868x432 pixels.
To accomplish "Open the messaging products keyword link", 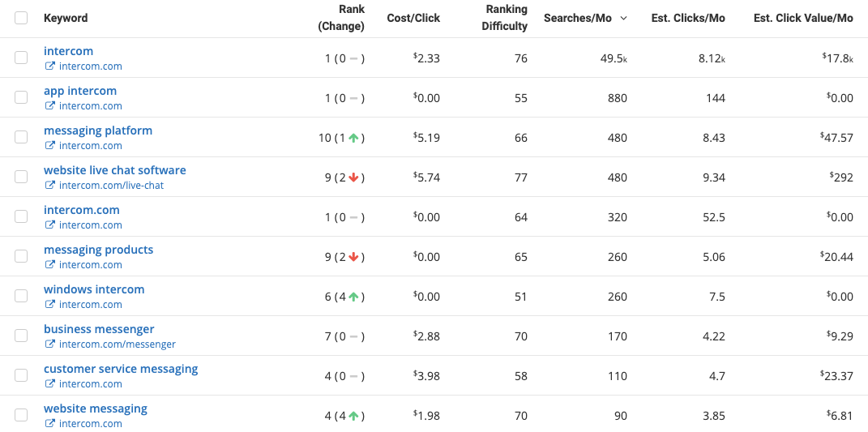I will [99, 250].
